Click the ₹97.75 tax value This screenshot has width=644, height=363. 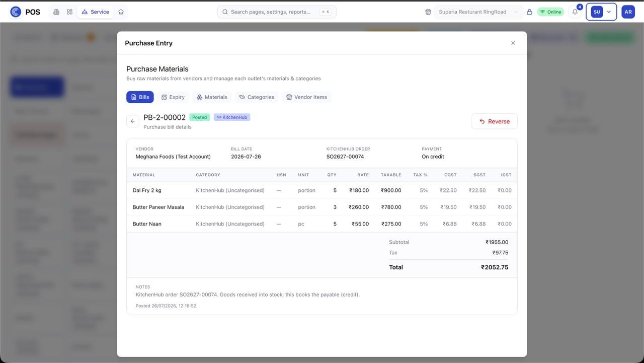(x=500, y=253)
